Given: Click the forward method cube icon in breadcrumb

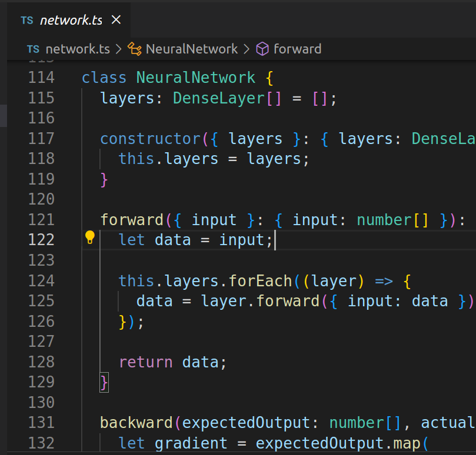Looking at the screenshot, I should point(262,49).
